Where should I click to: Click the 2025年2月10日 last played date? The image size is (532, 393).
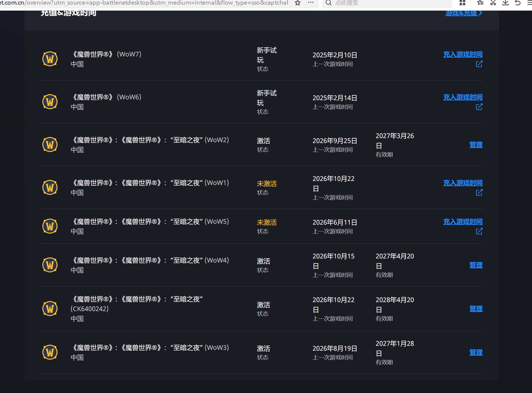click(335, 55)
